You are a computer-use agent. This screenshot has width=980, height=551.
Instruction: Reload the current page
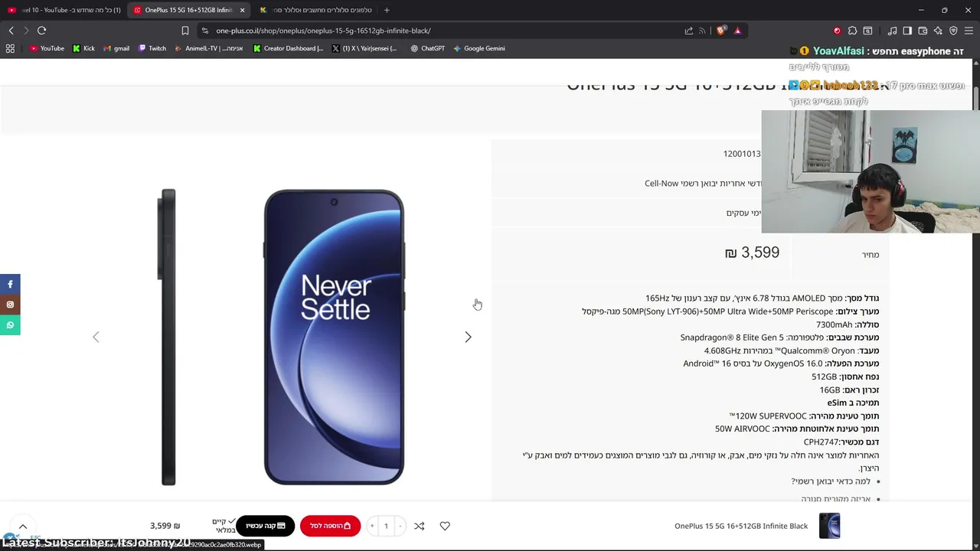(x=41, y=31)
